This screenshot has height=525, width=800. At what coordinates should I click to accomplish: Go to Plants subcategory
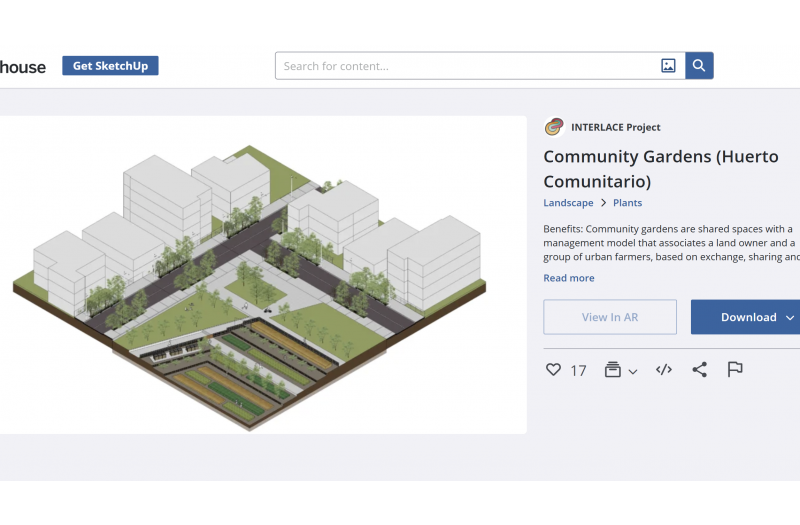(627, 203)
